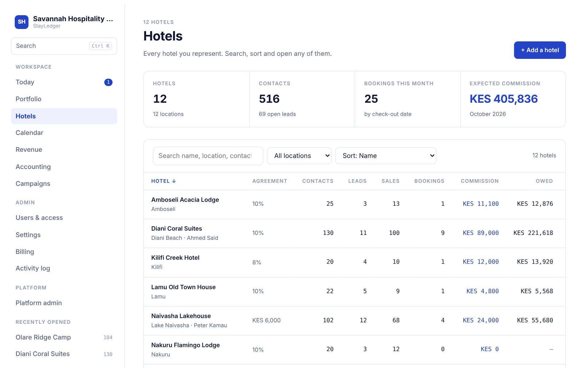
Task: View the Activity log
Action: coord(64,268)
